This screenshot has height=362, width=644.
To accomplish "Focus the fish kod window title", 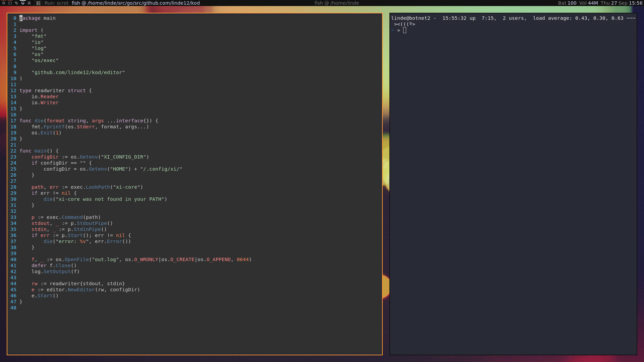I will [136, 3].
